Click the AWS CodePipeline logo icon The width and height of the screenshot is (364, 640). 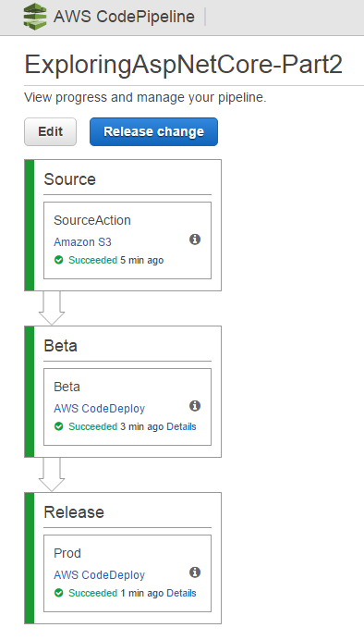[x=35, y=17]
